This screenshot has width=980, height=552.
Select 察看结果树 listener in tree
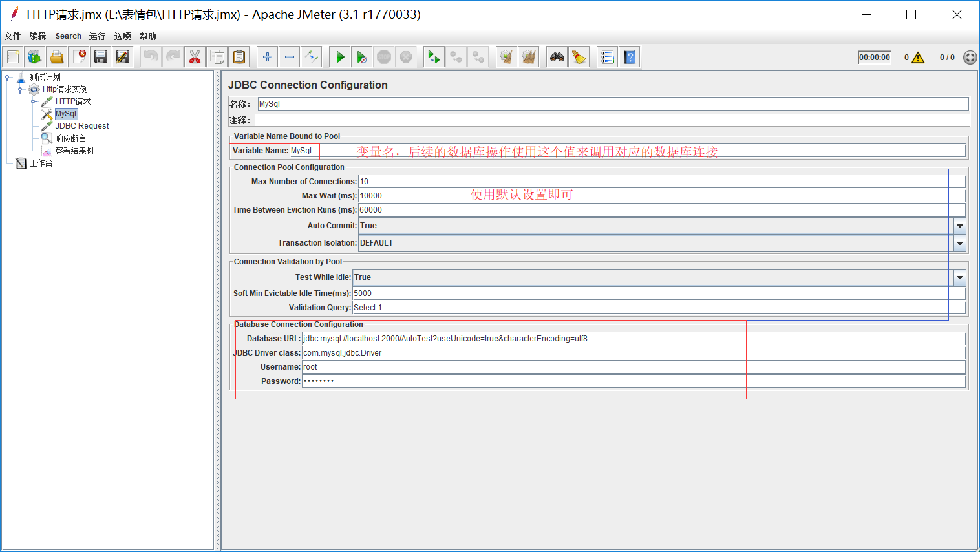(x=74, y=151)
